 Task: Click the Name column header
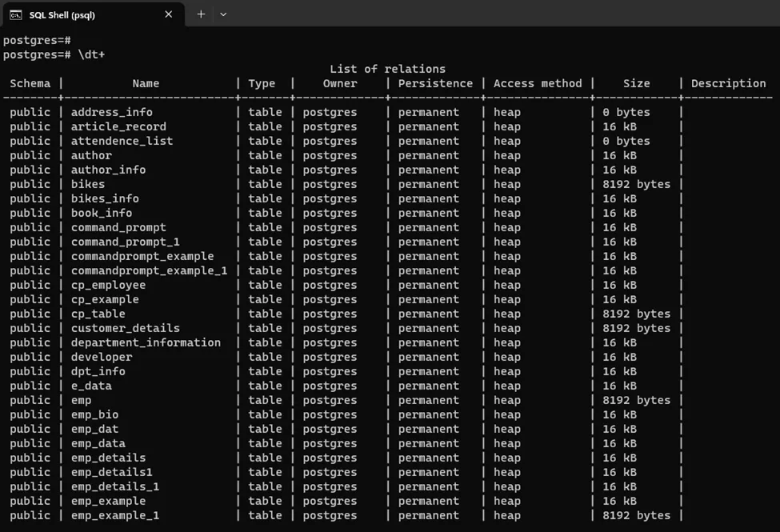[x=146, y=83]
